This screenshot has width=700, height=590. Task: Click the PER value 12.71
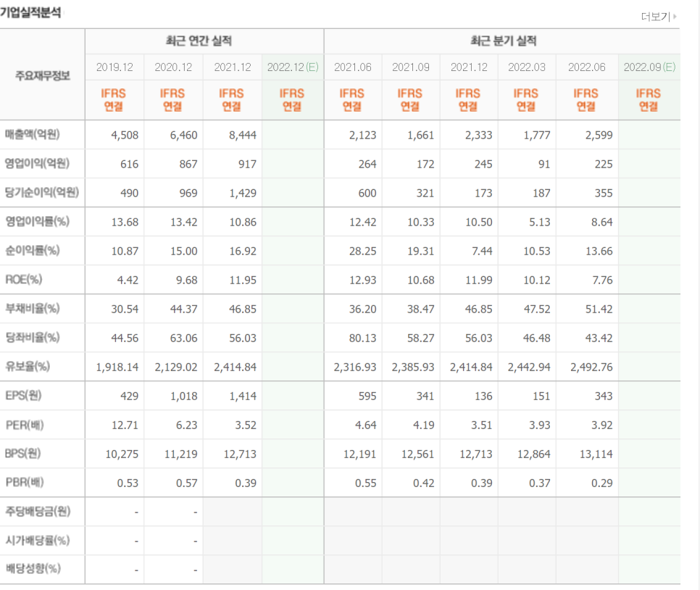click(x=125, y=425)
